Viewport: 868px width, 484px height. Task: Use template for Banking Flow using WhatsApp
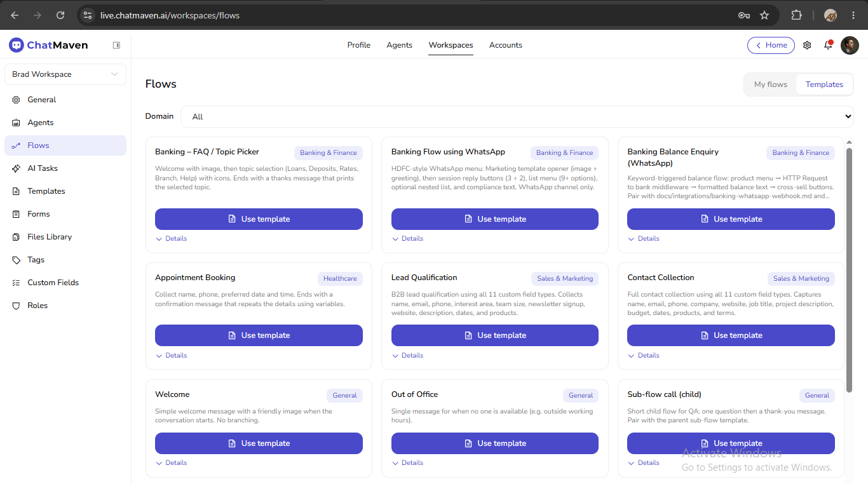point(495,219)
